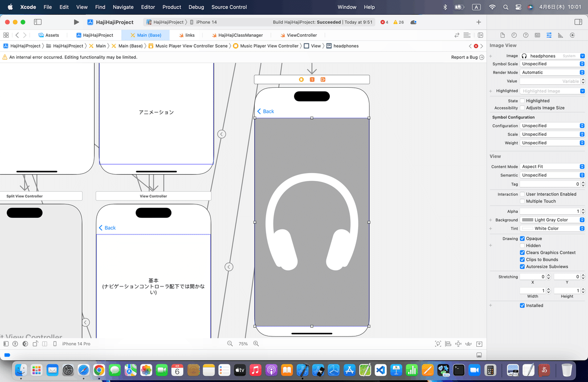Click the red error count indicator

tap(385, 22)
